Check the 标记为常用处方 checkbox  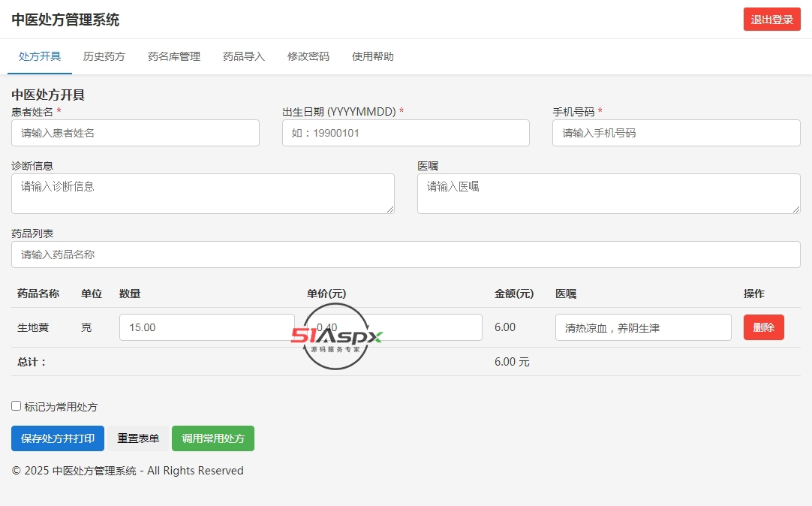pyautogui.click(x=17, y=406)
